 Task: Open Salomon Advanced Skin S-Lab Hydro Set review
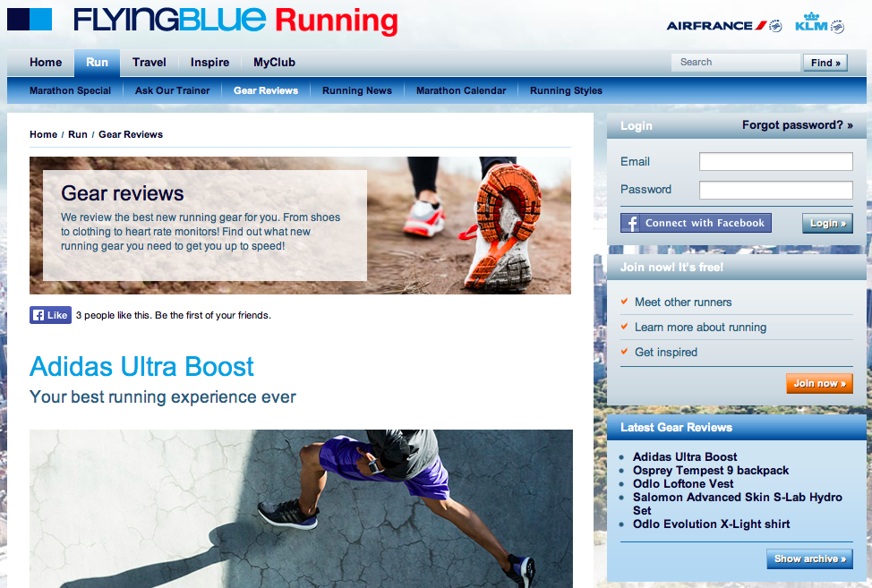tap(738, 504)
